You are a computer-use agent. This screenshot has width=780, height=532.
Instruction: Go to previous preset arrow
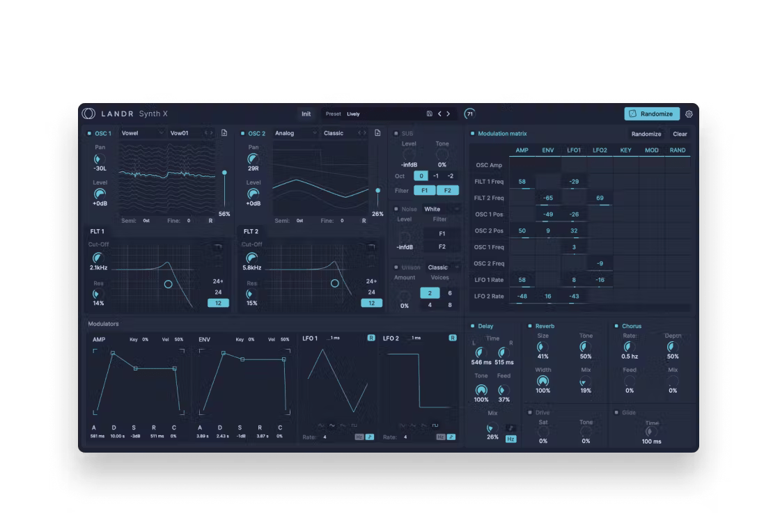point(439,114)
